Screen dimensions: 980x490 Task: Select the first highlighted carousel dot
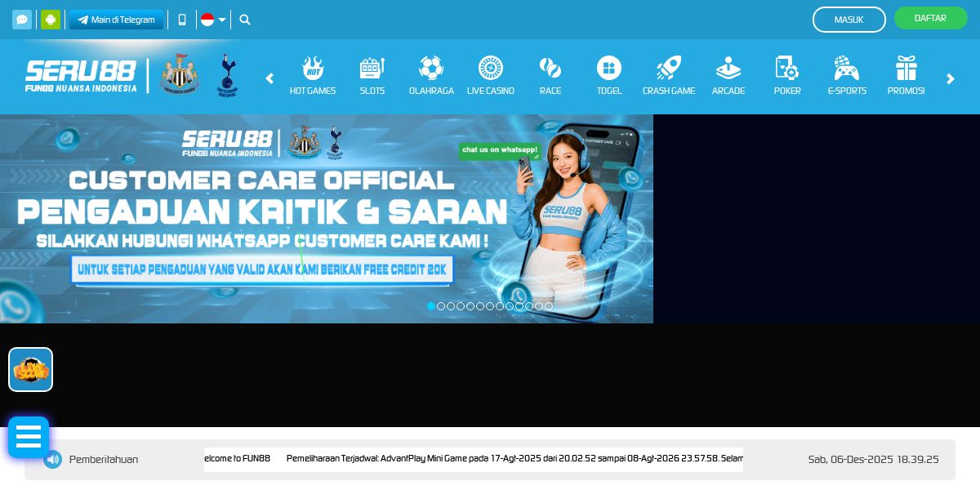tap(431, 306)
